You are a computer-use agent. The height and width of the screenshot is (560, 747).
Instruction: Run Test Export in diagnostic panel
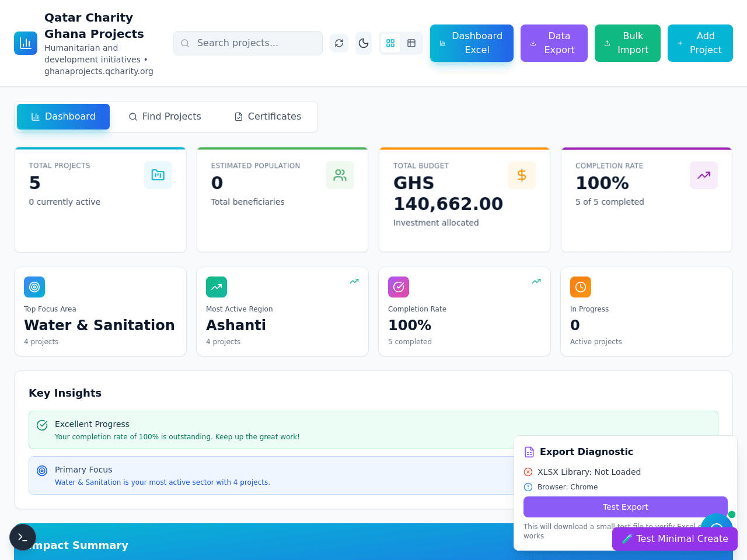626,507
